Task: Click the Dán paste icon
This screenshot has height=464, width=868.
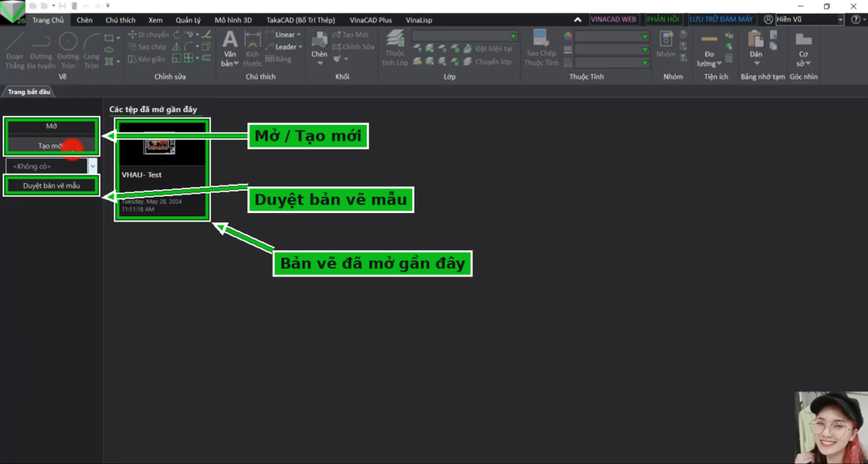Action: (755, 40)
